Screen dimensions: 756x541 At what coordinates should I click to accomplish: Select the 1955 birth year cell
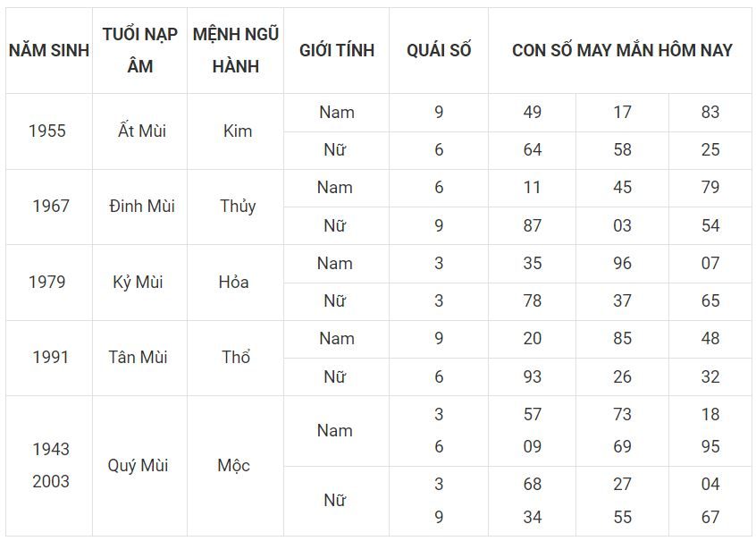pos(47,131)
